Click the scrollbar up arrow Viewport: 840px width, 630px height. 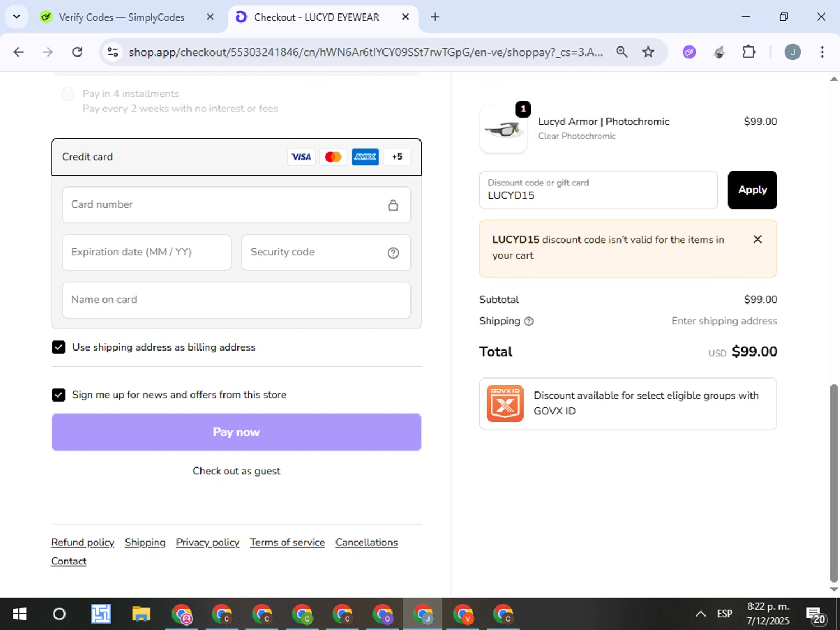click(834, 79)
